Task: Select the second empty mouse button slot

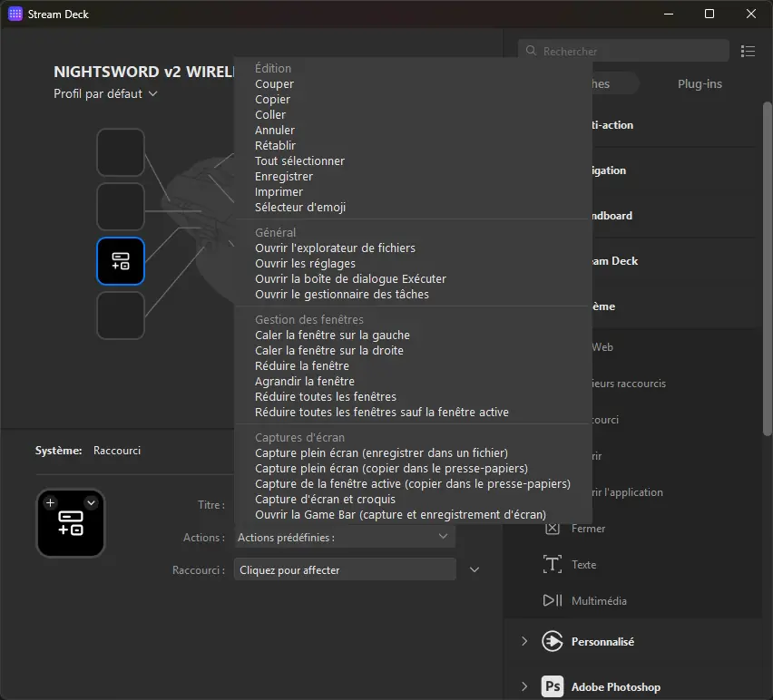Action: click(x=121, y=207)
